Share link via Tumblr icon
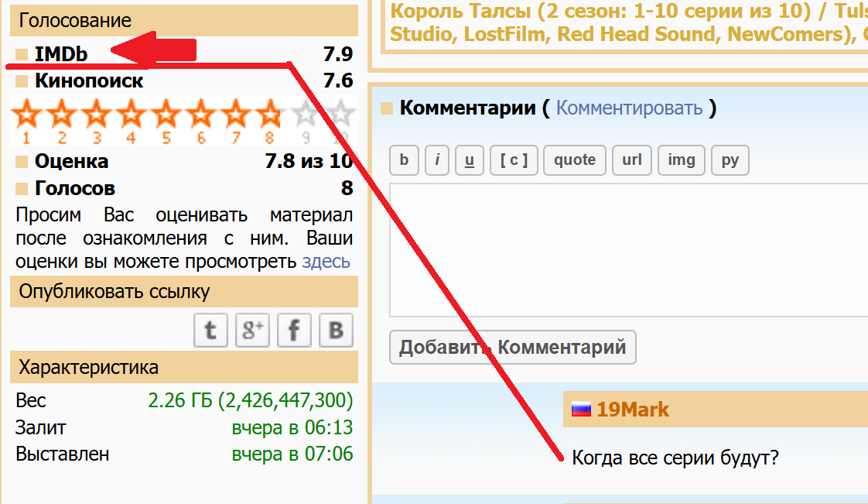This screenshot has width=868, height=504. click(210, 331)
